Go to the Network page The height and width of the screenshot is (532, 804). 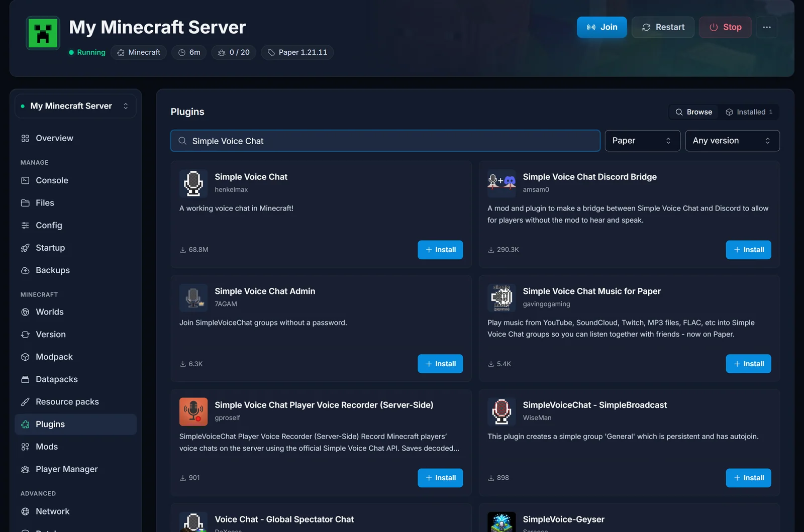click(x=75, y=511)
